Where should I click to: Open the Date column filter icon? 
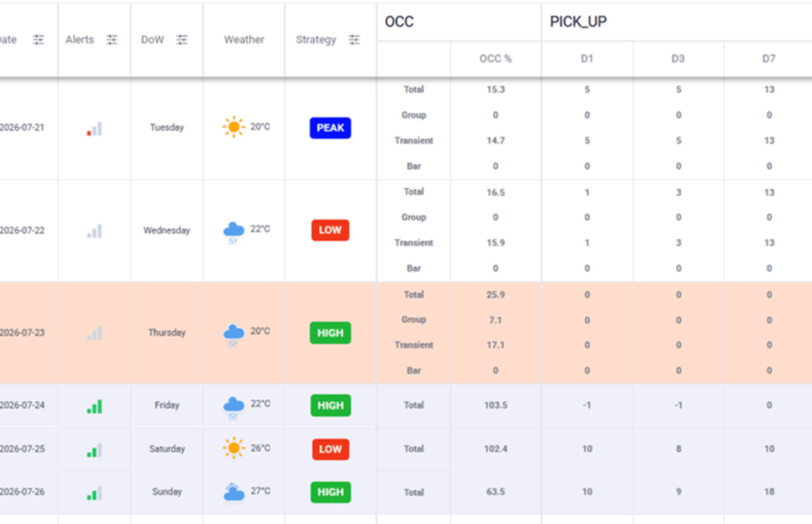(38, 40)
